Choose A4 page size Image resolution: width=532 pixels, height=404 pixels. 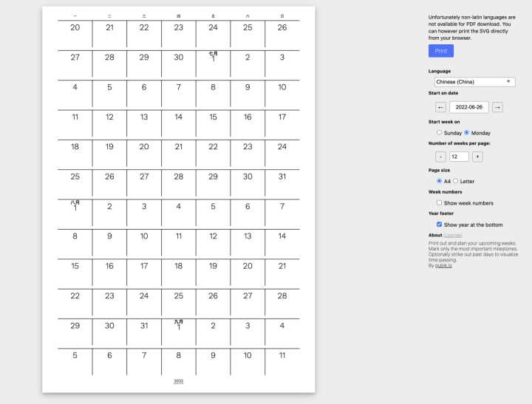pos(439,181)
